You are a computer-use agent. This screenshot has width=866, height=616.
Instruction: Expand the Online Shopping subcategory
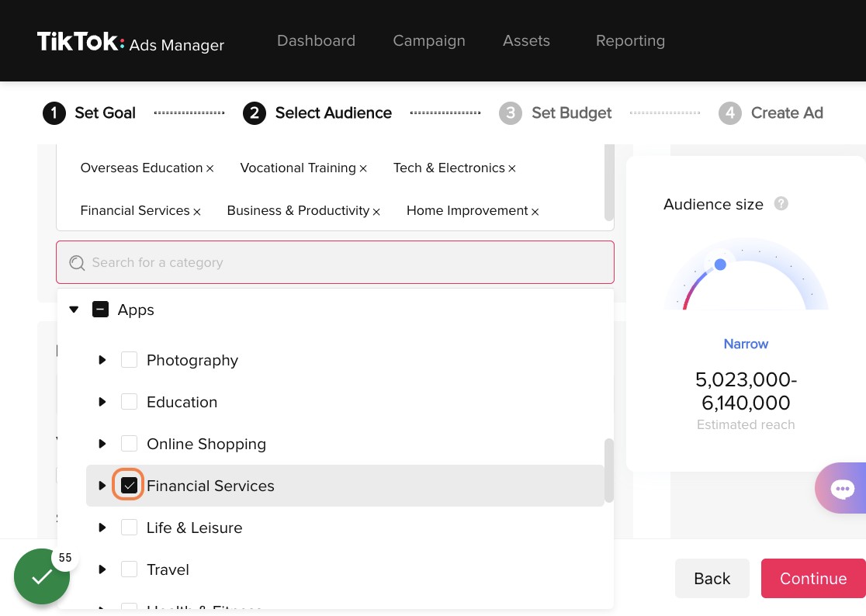click(102, 444)
